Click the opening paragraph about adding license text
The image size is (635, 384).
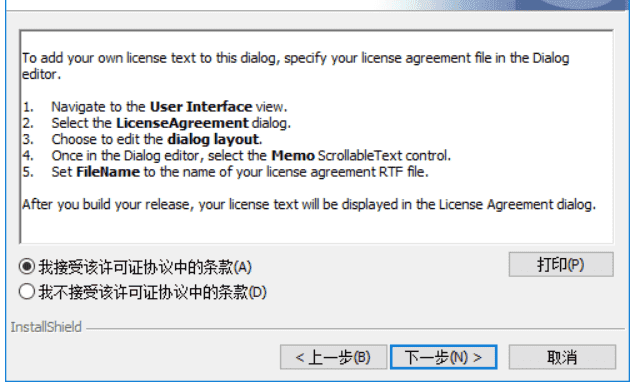pos(296,66)
